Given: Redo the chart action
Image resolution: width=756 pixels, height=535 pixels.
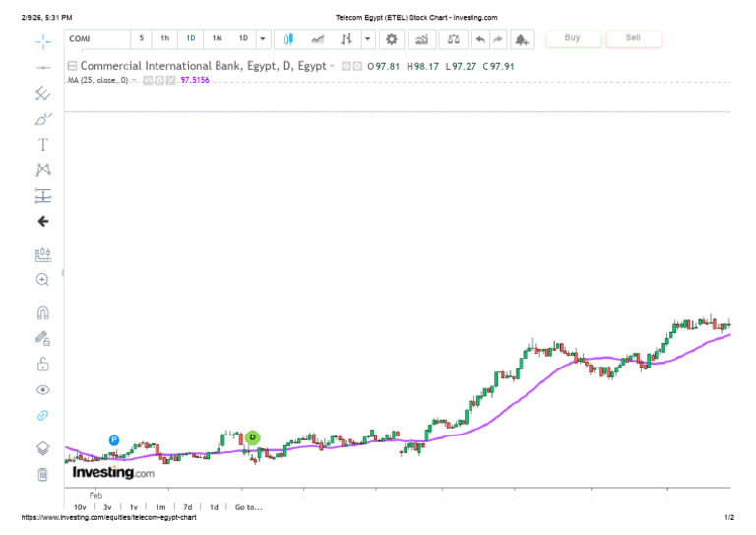Looking at the screenshot, I should (498, 39).
